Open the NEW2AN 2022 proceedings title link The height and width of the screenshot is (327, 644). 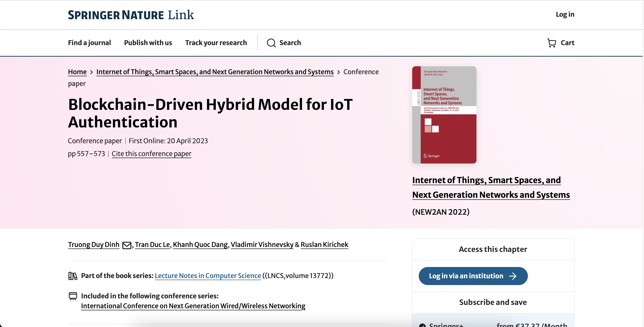pyautogui.click(x=490, y=187)
